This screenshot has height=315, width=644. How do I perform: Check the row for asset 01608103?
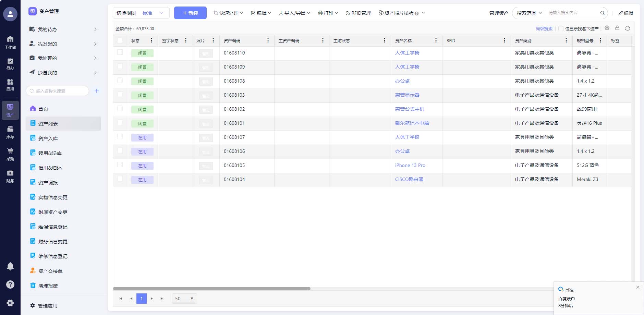coord(120,94)
